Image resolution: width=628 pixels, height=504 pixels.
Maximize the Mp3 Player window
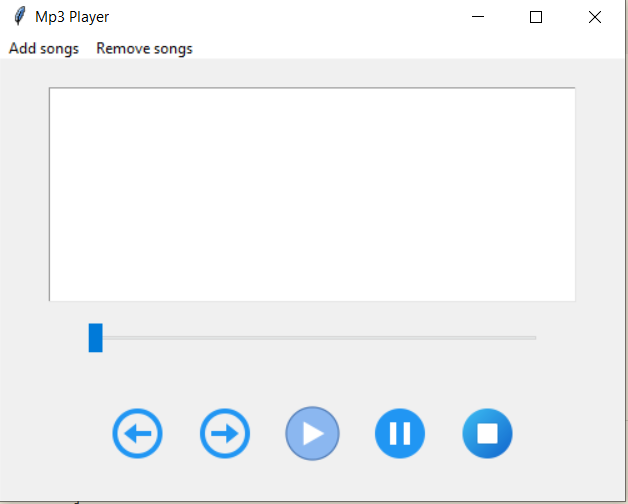536,17
